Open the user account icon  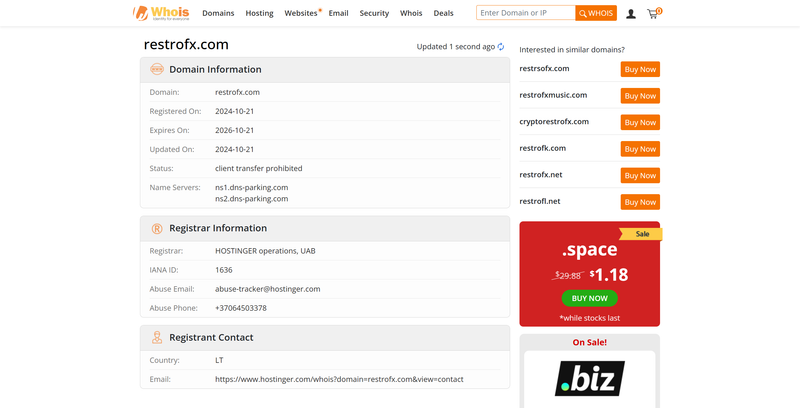pyautogui.click(x=631, y=14)
